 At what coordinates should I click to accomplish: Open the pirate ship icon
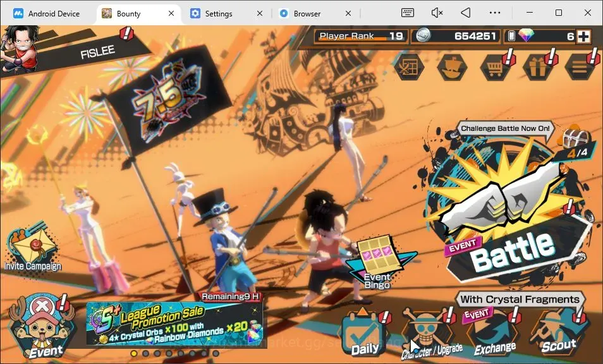point(453,67)
